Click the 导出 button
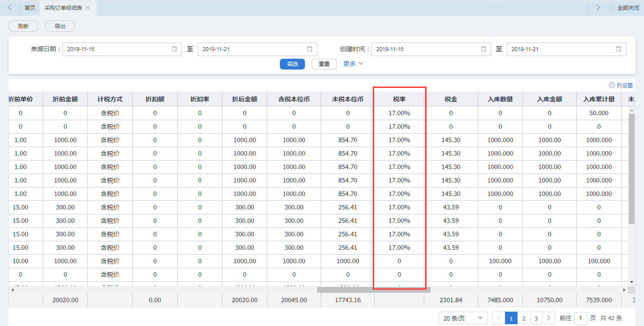 60,26
